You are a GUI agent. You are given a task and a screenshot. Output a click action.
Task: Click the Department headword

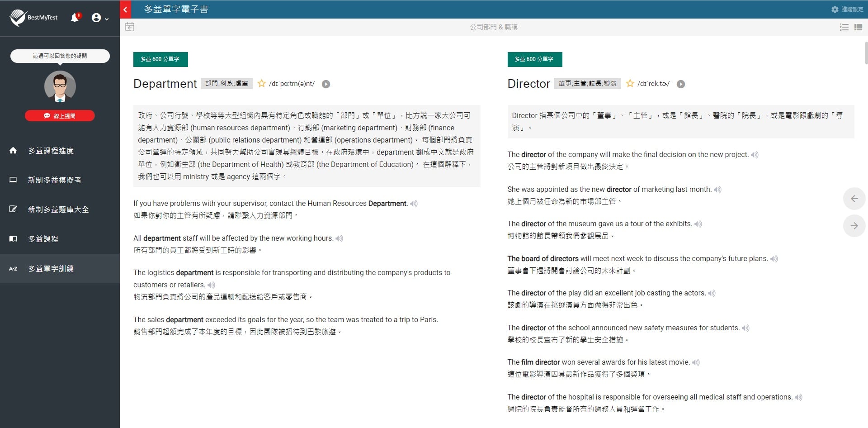tap(165, 84)
